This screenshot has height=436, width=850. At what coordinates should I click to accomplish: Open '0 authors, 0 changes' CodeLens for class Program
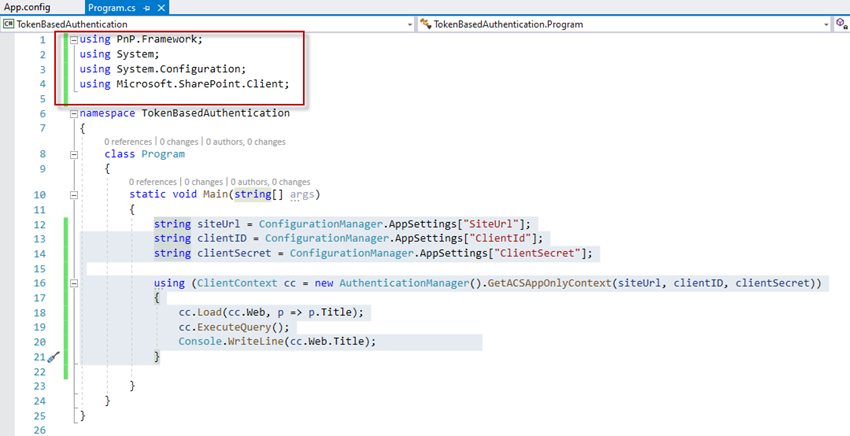[x=246, y=142]
